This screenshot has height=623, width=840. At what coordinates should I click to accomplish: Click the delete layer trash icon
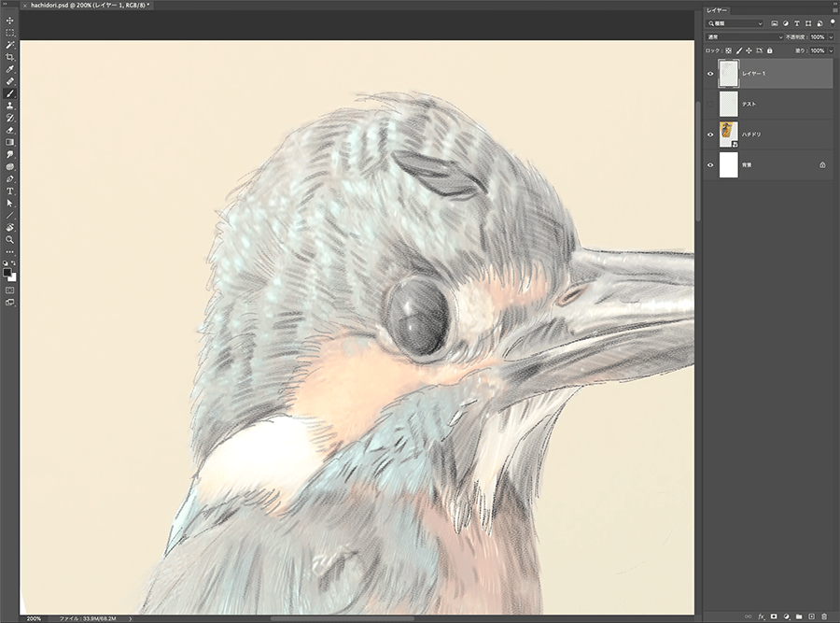824,616
